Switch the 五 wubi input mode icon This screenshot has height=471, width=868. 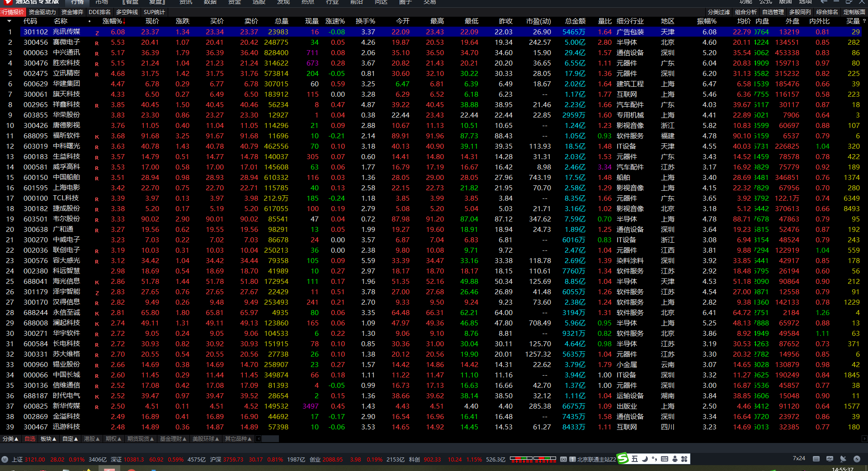(x=635, y=459)
